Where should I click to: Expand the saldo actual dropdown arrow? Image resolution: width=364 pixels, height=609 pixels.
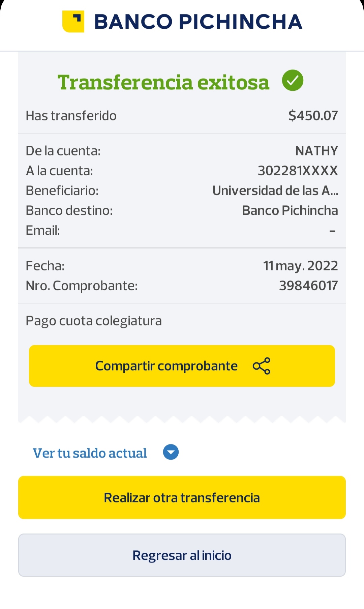click(171, 452)
